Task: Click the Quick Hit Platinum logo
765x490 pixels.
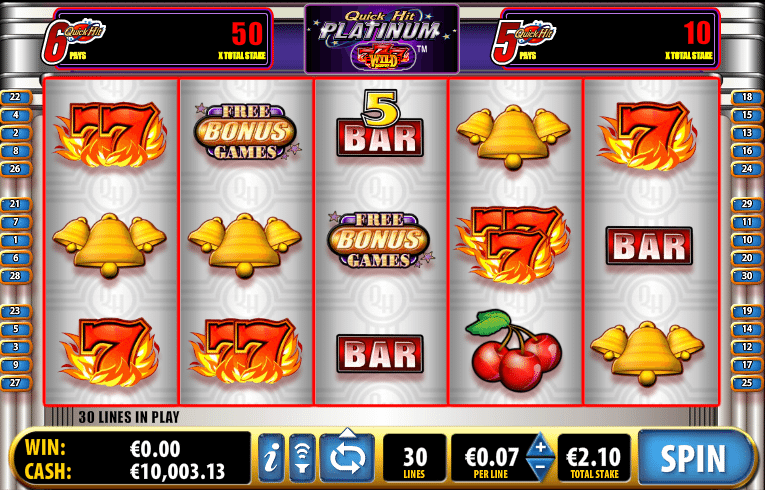Action: [382, 39]
